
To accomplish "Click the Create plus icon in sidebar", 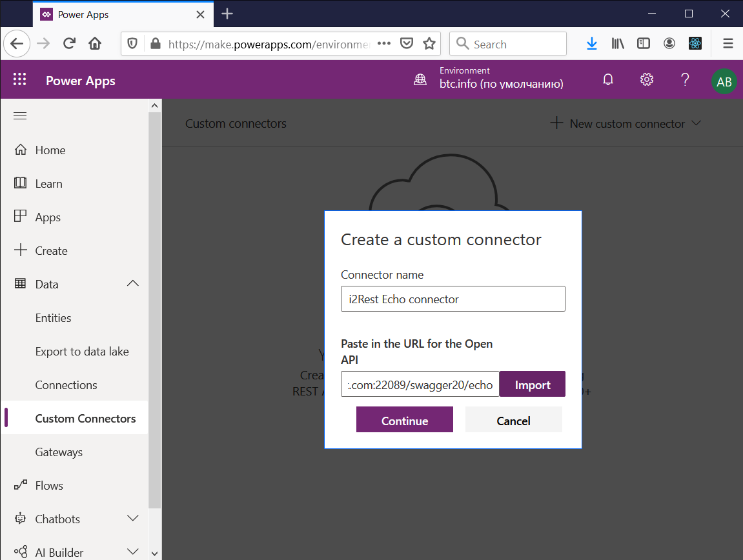I will pyautogui.click(x=21, y=250).
